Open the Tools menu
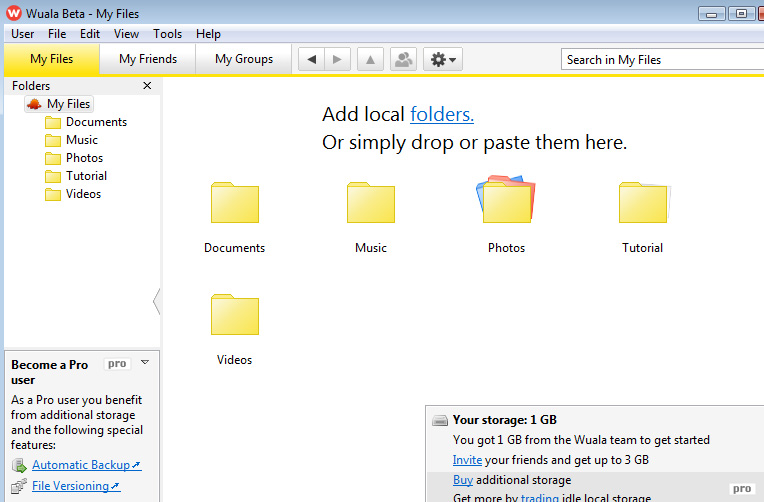764x502 pixels. coord(167,34)
